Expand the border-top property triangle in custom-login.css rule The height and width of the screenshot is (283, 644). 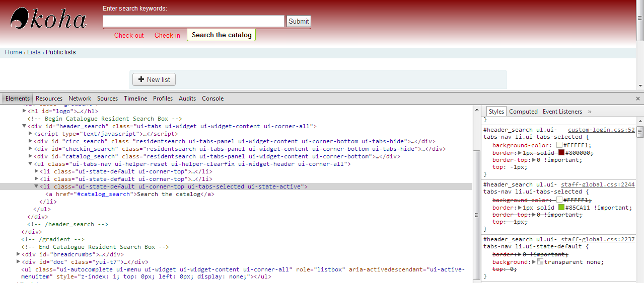(534, 160)
